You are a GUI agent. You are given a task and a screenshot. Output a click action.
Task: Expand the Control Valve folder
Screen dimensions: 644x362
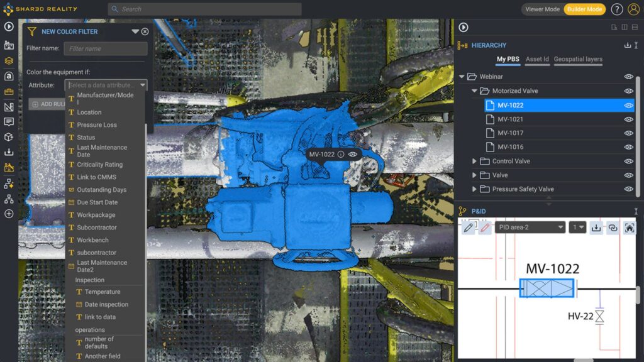pyautogui.click(x=475, y=162)
